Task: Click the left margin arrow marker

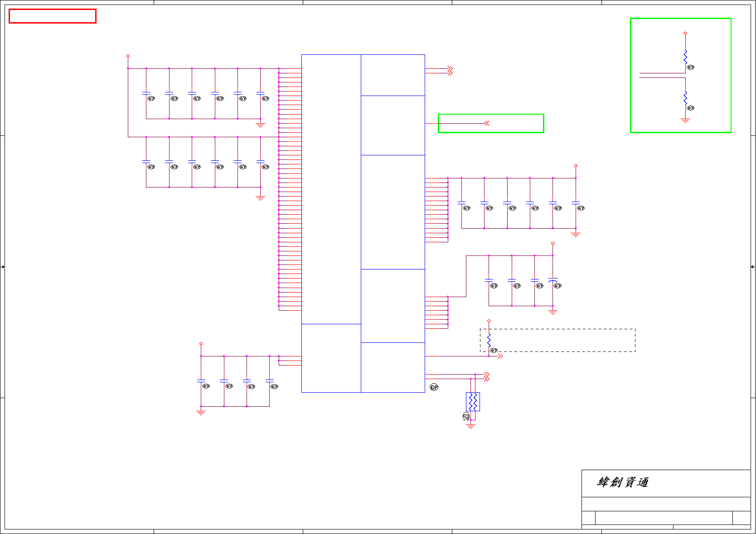Action: pyautogui.click(x=3, y=267)
